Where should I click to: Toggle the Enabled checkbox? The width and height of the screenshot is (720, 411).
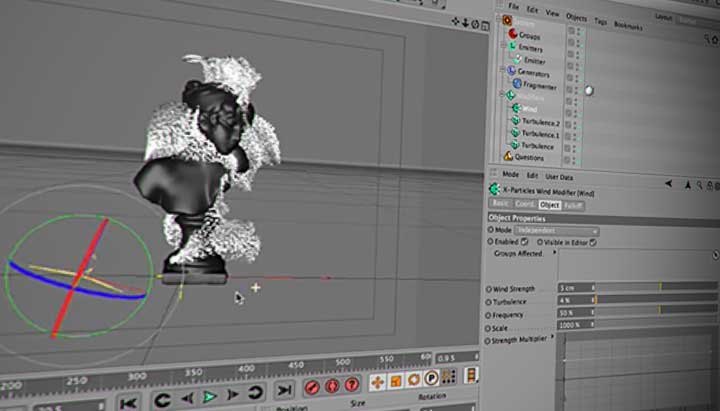[x=525, y=241]
